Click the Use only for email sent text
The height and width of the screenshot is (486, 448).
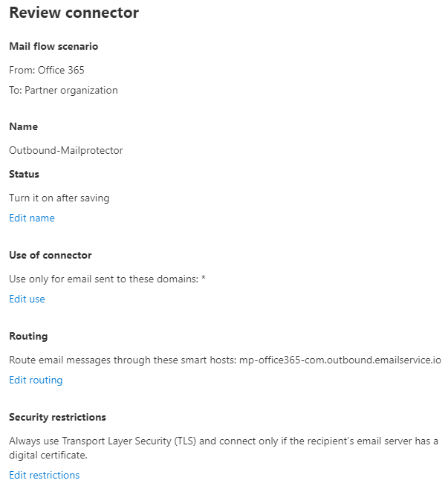[x=103, y=279]
